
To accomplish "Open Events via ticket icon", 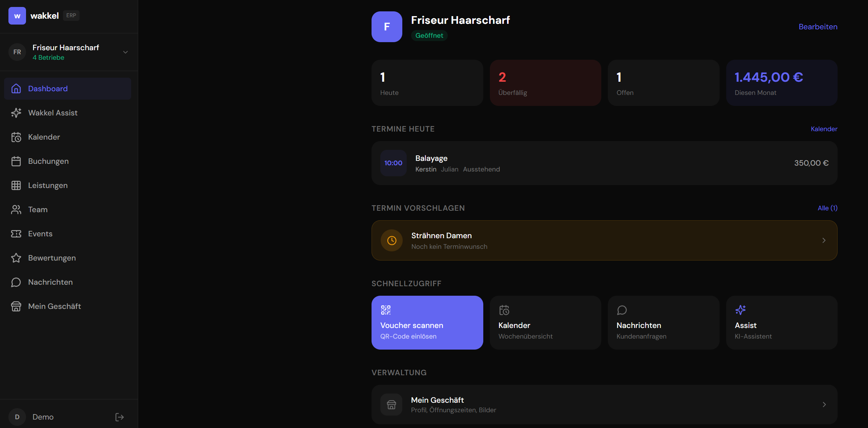I will pyautogui.click(x=16, y=233).
